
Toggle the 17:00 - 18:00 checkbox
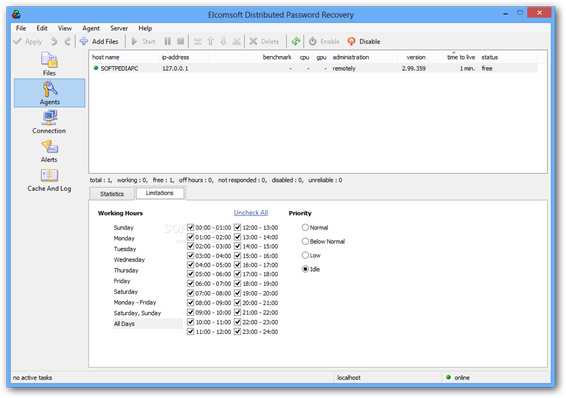(238, 274)
